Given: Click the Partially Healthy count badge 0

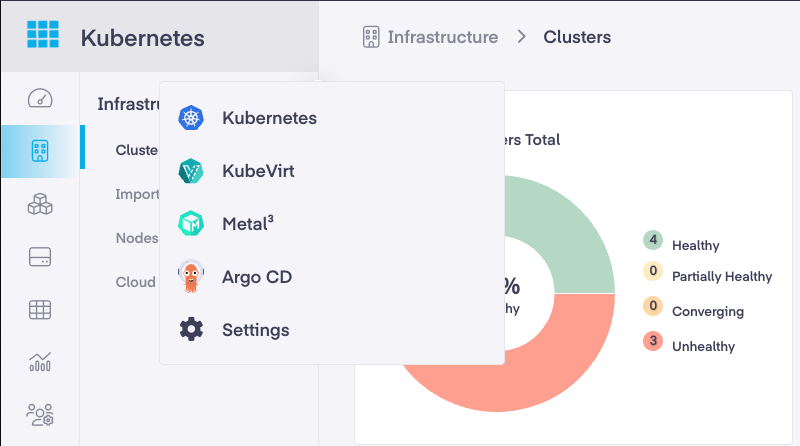Looking at the screenshot, I should click(x=653, y=271).
